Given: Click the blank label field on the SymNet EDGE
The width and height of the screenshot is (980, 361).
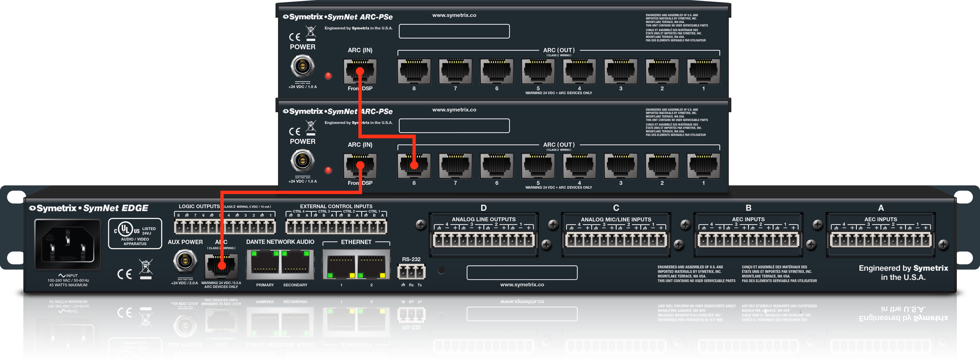Looking at the screenshot, I should coord(522,273).
